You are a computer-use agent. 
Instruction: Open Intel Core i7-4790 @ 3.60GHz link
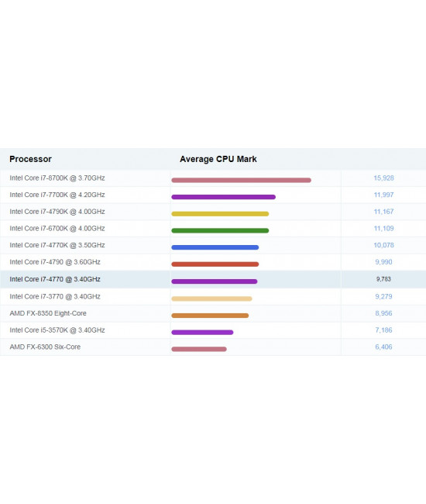click(x=55, y=262)
